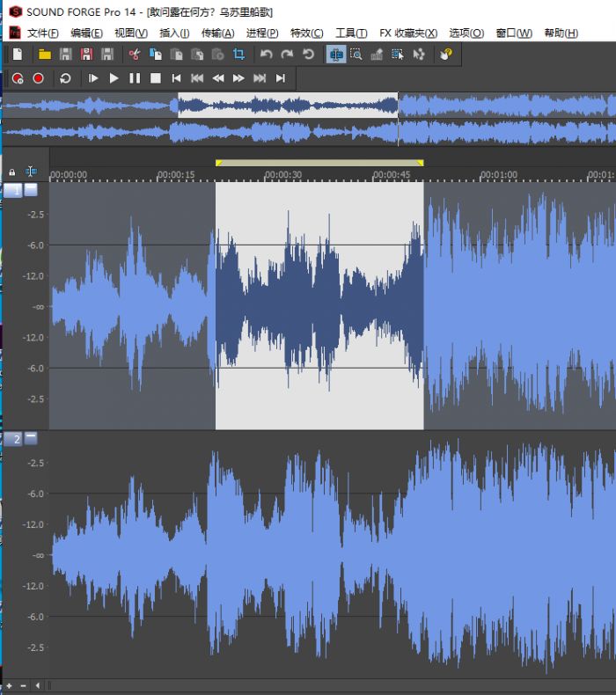Image resolution: width=616 pixels, height=695 pixels.
Task: Click the Previous marker transport button
Action: click(x=197, y=78)
